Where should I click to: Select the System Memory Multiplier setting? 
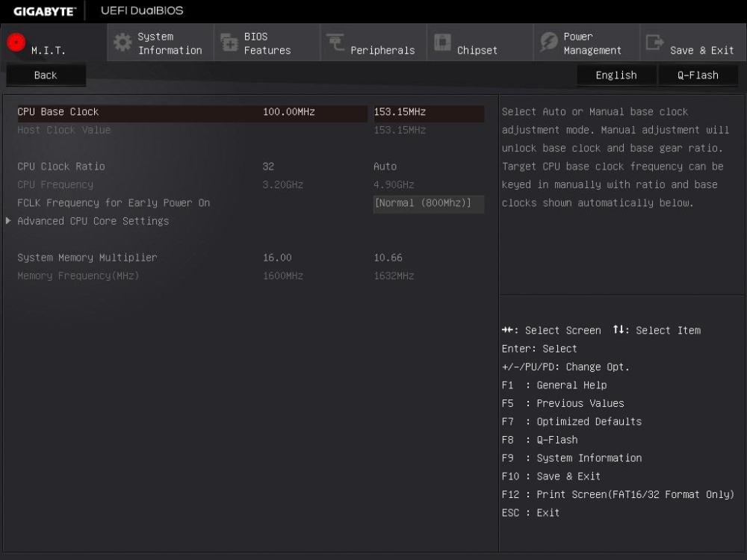[87, 257]
